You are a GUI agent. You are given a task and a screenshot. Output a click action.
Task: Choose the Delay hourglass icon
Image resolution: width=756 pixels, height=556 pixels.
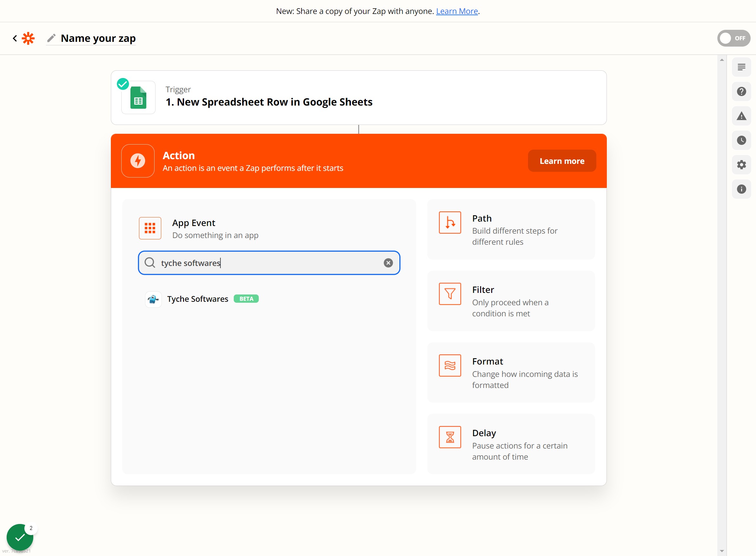coord(450,437)
